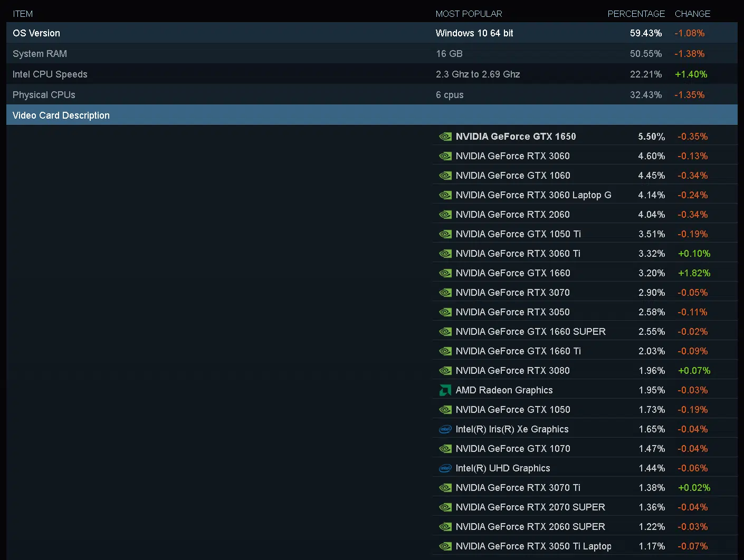Image resolution: width=744 pixels, height=560 pixels.
Task: Click the NVIDIA logo beside GeForce RTX 3060
Action: point(445,156)
